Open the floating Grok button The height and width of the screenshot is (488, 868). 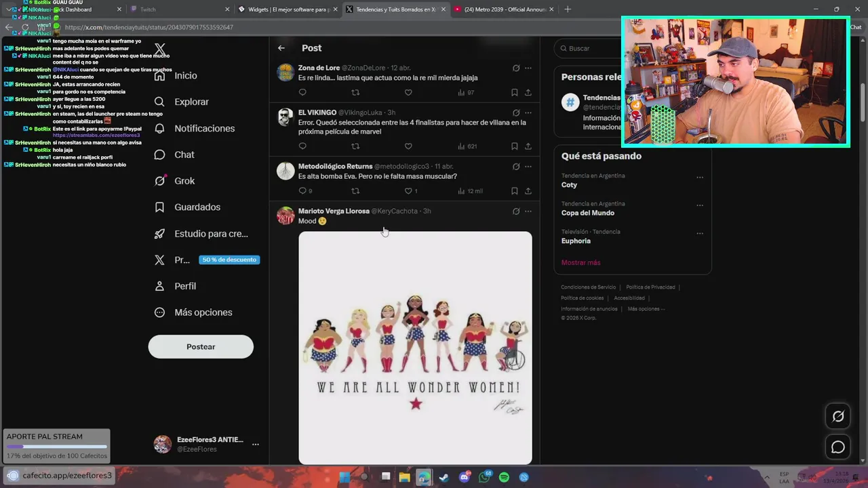[838, 417]
